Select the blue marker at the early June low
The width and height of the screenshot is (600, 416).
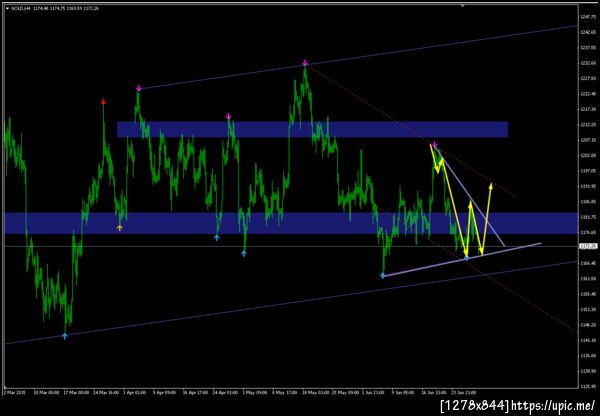tap(382, 276)
